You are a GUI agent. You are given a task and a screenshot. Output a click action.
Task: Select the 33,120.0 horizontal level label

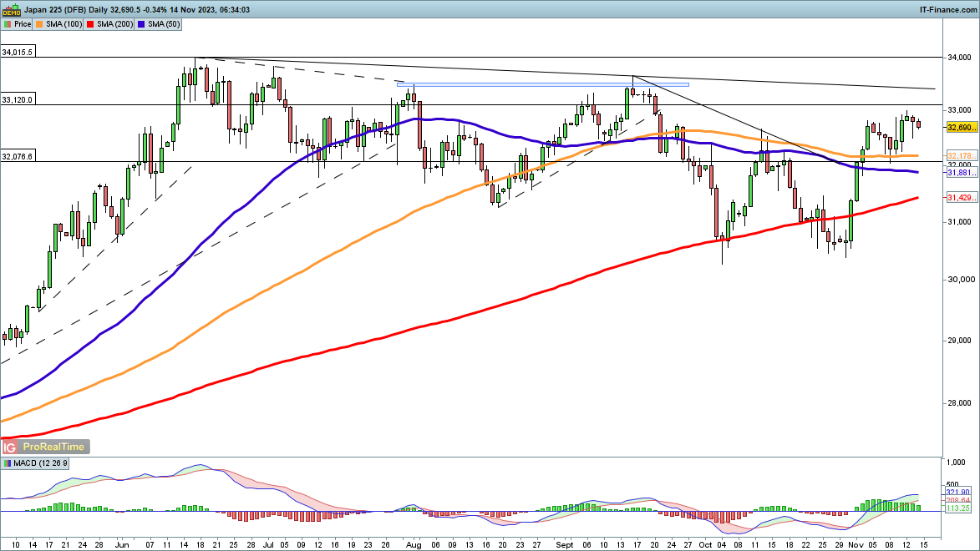[x=18, y=100]
